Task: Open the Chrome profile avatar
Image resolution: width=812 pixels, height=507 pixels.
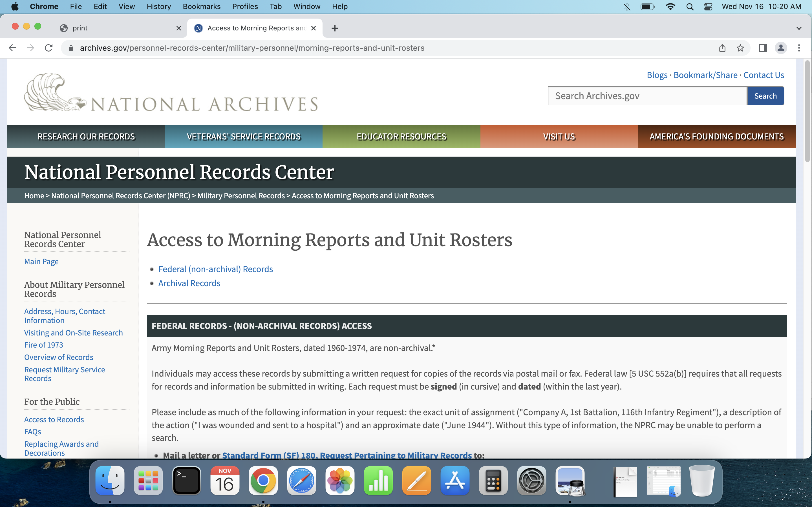Action: 781,48
